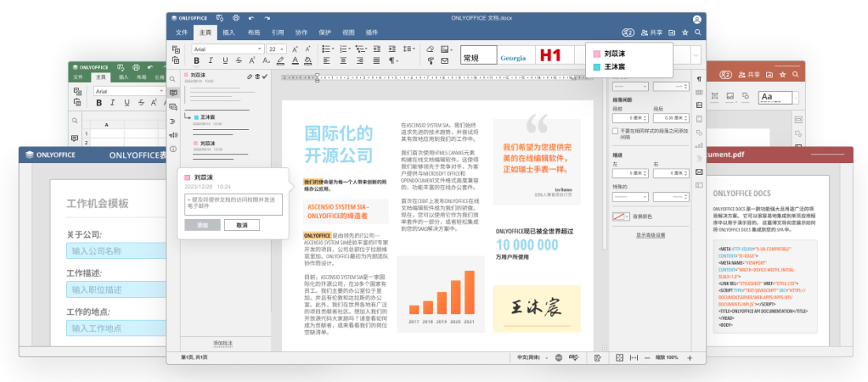868x382 pixels.
Task: Align text center in document toolbar
Action: point(343,61)
